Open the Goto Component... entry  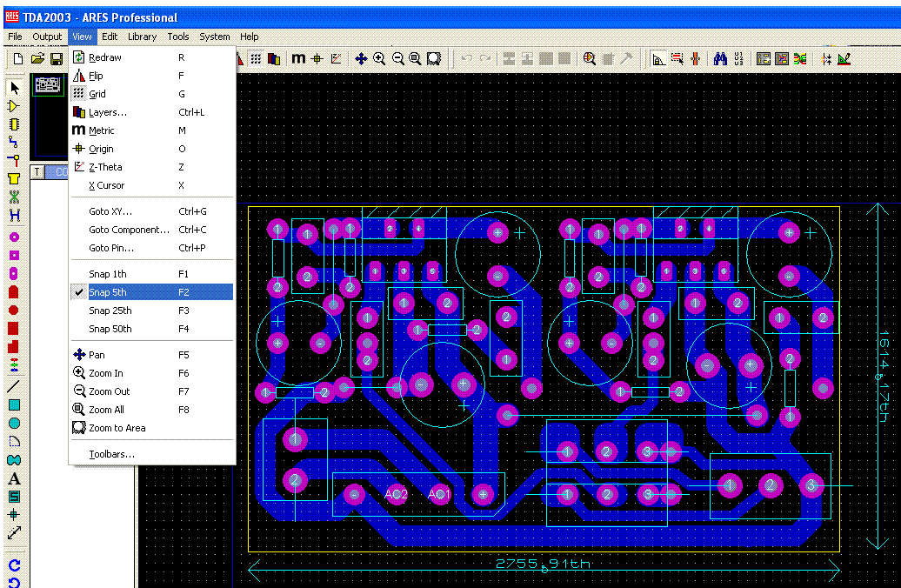tap(129, 230)
